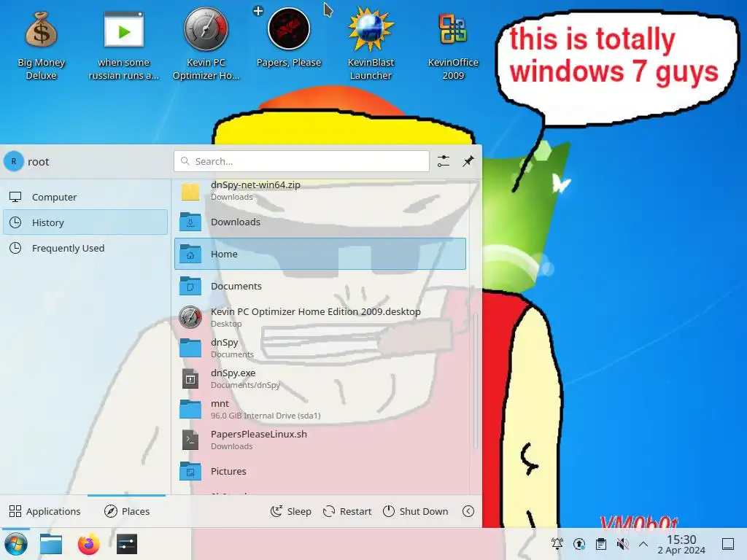Open Papers, Please desktop icon
This screenshot has width=747, height=560.
click(x=289, y=38)
